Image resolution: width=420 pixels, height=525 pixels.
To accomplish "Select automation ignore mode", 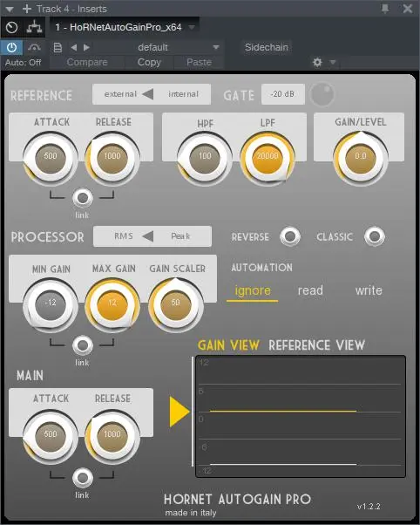I will coord(253,290).
